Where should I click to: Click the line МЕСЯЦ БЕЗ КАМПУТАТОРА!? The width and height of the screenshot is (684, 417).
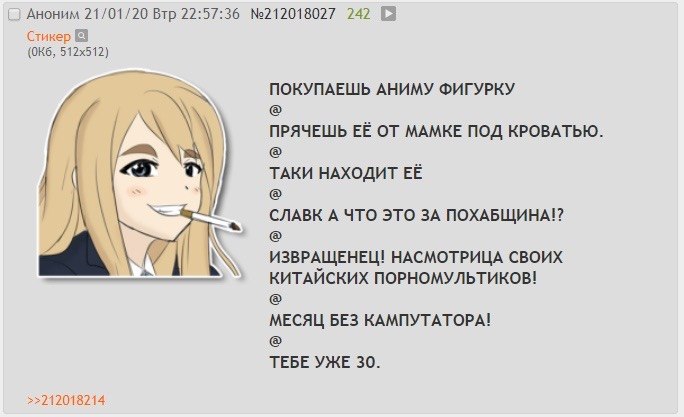click(x=380, y=320)
